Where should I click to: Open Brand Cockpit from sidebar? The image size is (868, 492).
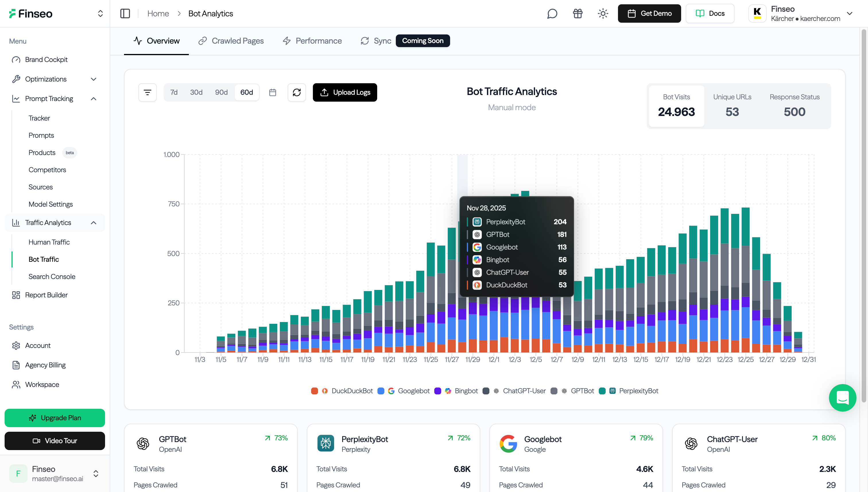coord(46,59)
